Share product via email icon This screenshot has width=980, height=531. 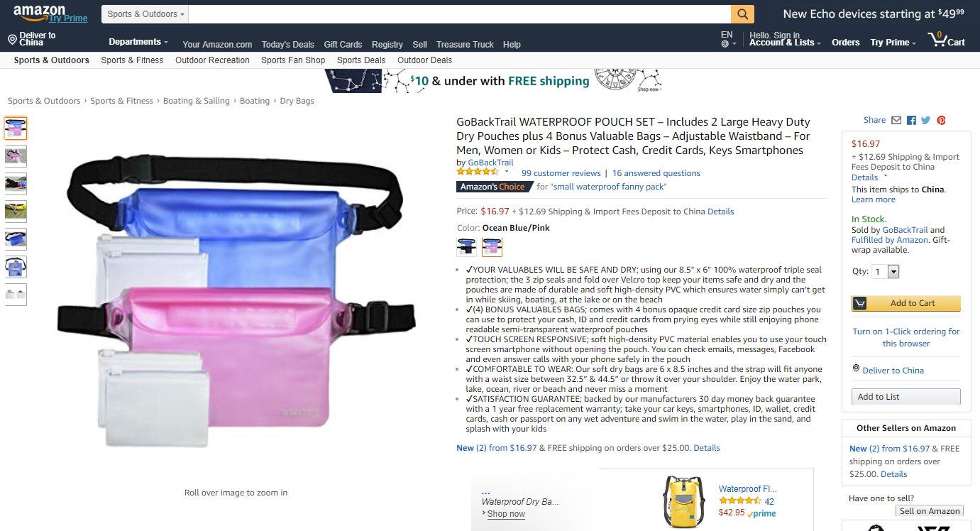coord(896,121)
